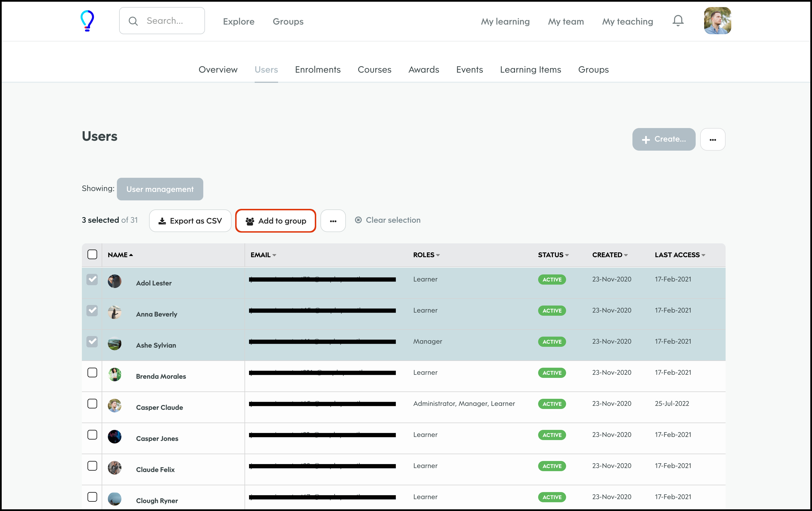Click Casper Jones' avatar picture

pyautogui.click(x=115, y=436)
